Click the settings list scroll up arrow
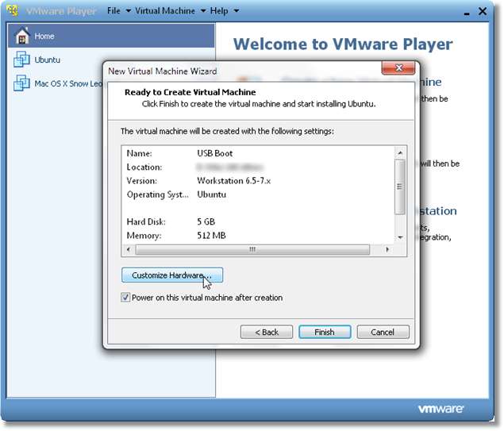 400,151
